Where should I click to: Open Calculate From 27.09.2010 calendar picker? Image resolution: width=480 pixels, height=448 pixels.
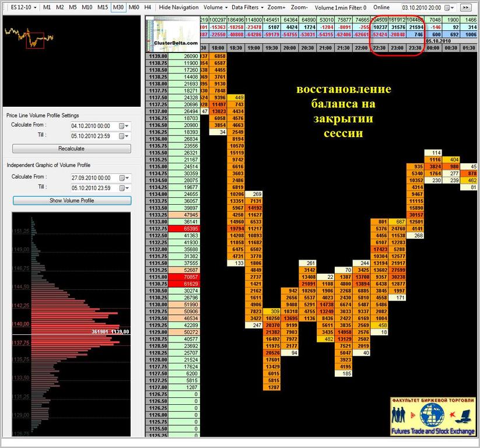(124, 178)
